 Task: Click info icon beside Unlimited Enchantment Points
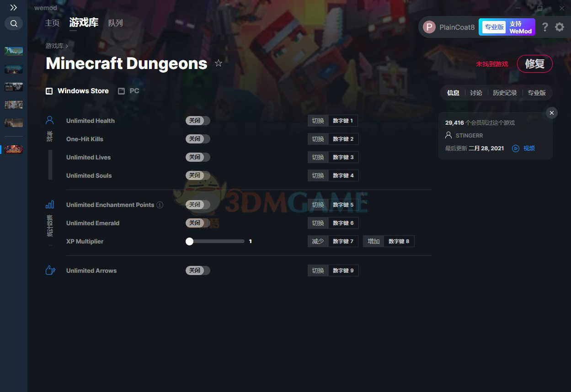coord(160,205)
